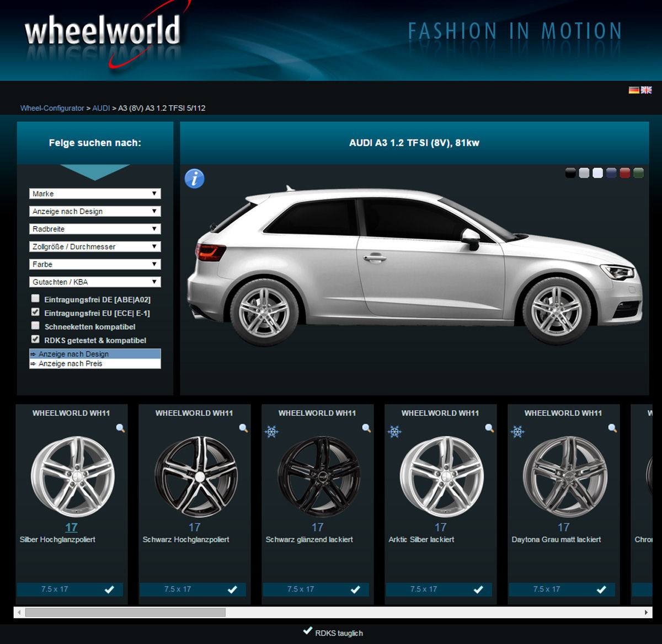Select Silber Hochglanzpoliert wheel thumbnail
Viewport: 662px width, 644px height.
(73, 477)
